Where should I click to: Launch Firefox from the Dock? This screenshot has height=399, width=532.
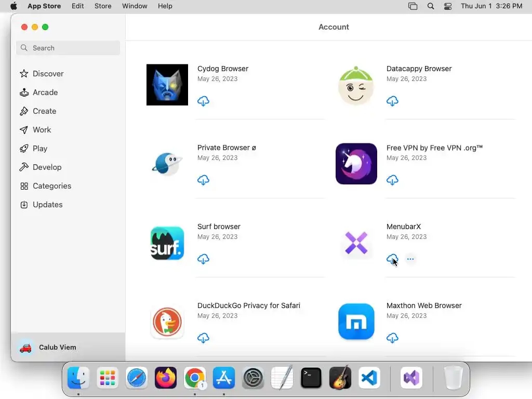click(x=166, y=378)
